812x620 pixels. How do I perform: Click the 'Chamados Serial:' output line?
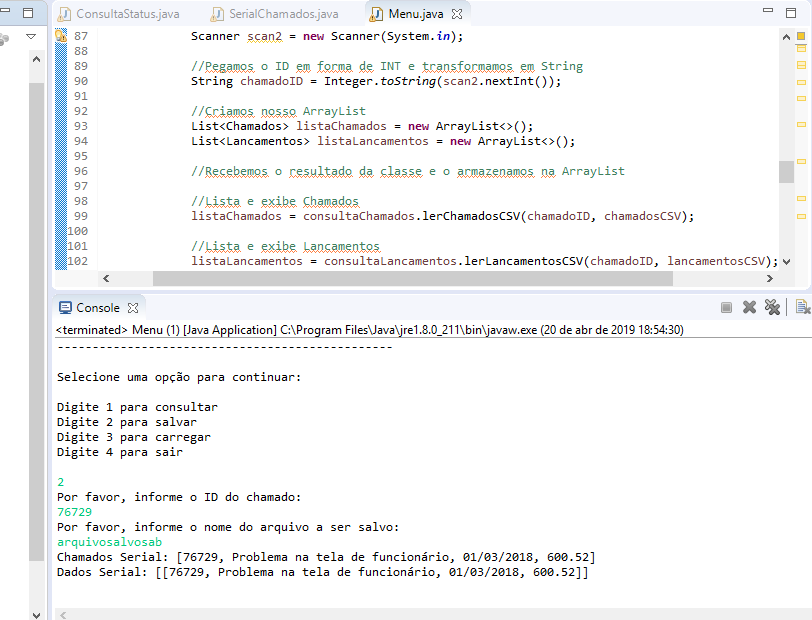tap(326, 557)
